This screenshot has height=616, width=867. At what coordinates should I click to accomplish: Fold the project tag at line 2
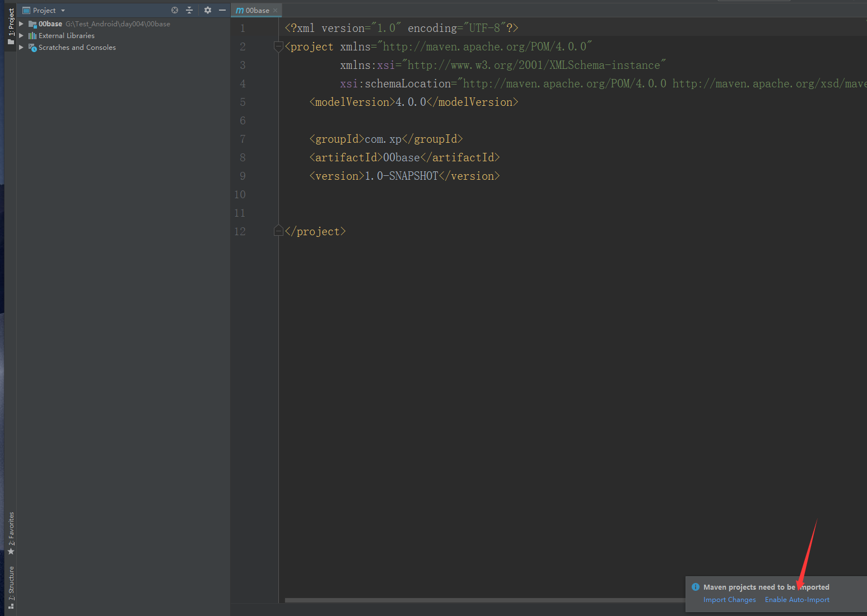(x=278, y=46)
